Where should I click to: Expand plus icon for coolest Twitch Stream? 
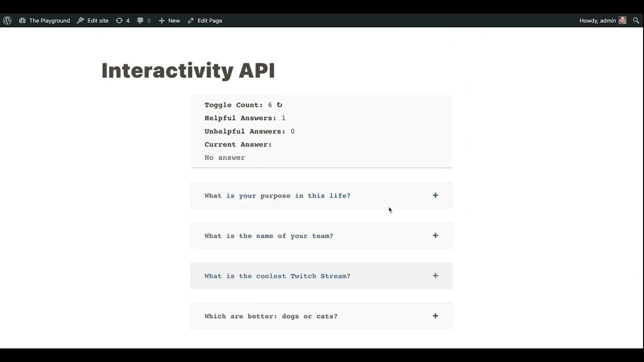click(x=435, y=276)
